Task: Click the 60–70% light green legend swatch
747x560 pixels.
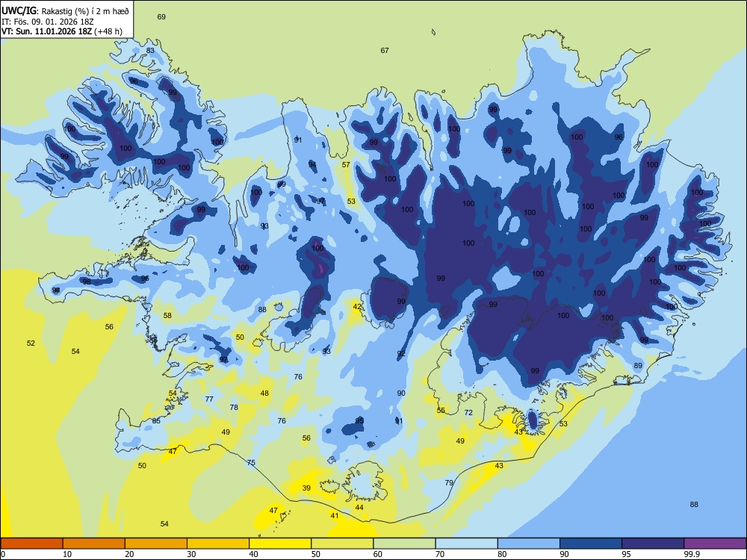Action: click(x=404, y=544)
